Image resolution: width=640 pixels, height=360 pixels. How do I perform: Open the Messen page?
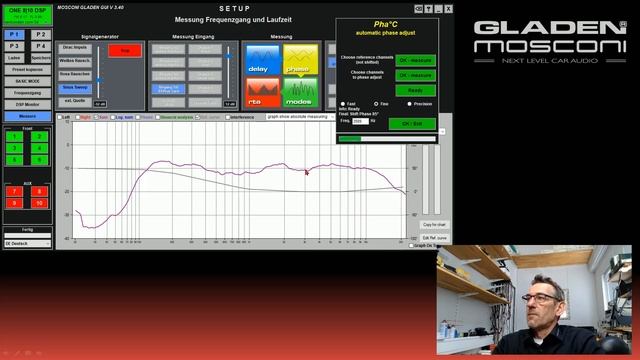[27, 116]
